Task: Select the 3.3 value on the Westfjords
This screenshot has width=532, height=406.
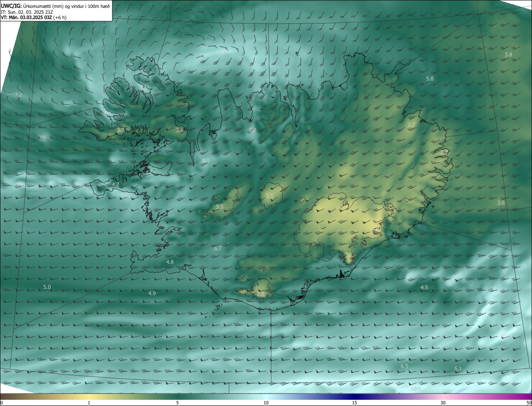Action: [x=121, y=130]
